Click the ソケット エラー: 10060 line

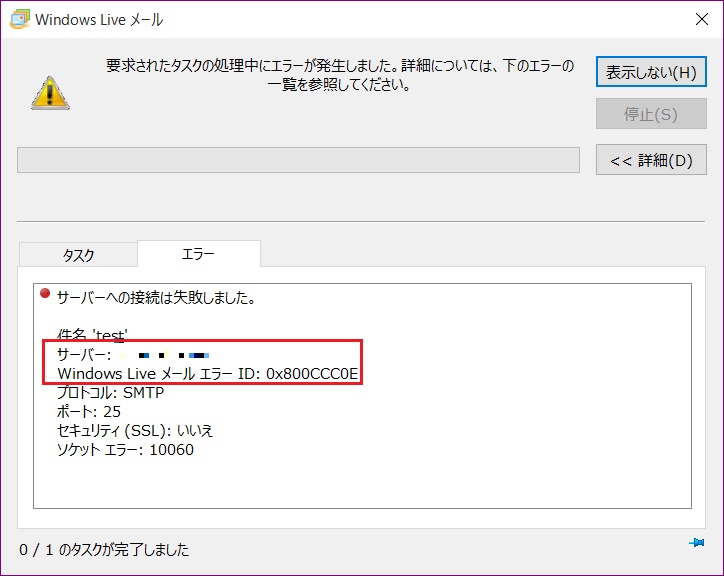125,449
